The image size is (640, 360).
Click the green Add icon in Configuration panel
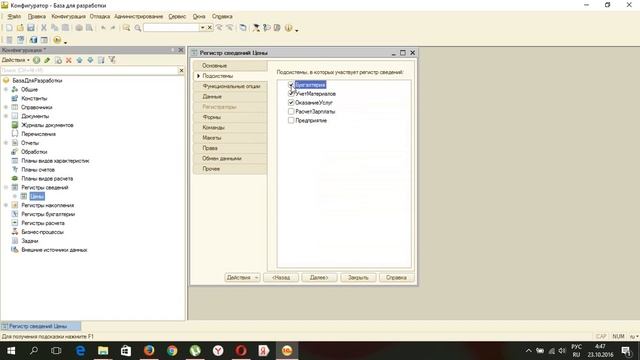coord(37,60)
